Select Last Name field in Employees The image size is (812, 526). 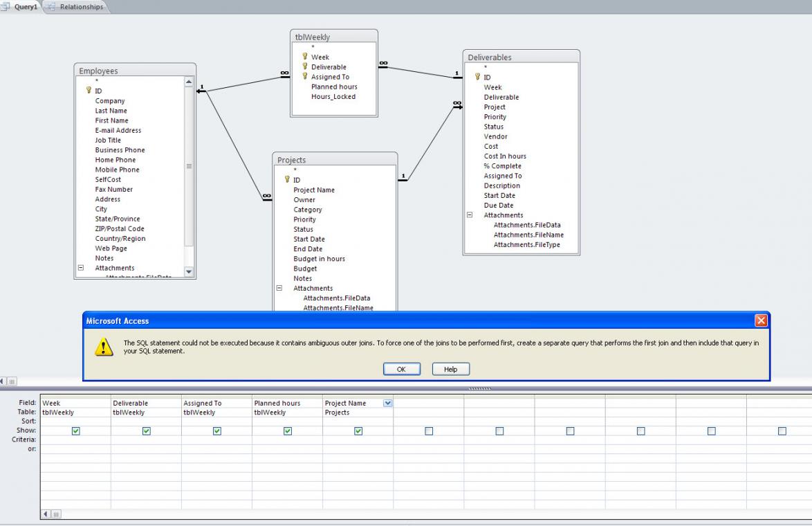click(111, 110)
